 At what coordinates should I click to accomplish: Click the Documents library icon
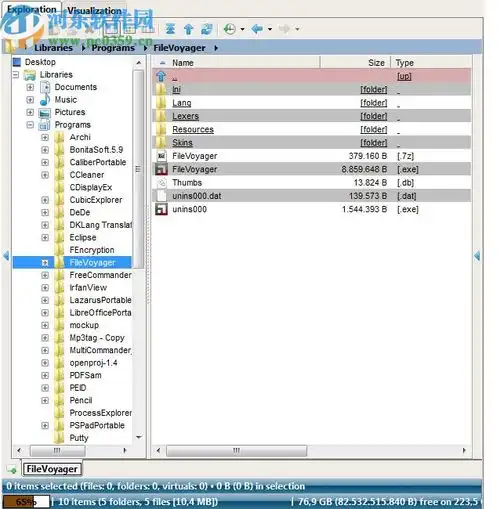(x=45, y=87)
